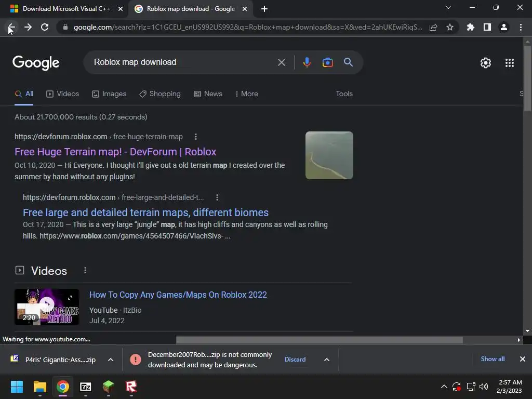Open search Tools
Viewport: 532px width, 399px height.
point(344,94)
